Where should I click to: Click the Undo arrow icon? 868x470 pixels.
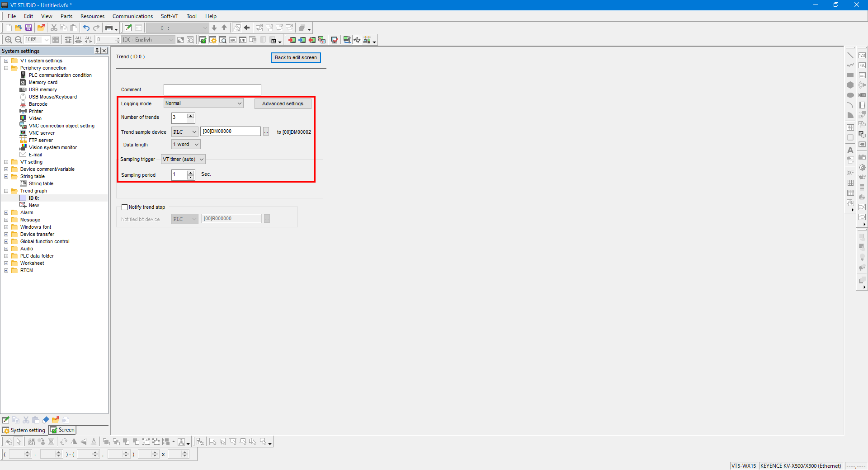click(x=86, y=28)
